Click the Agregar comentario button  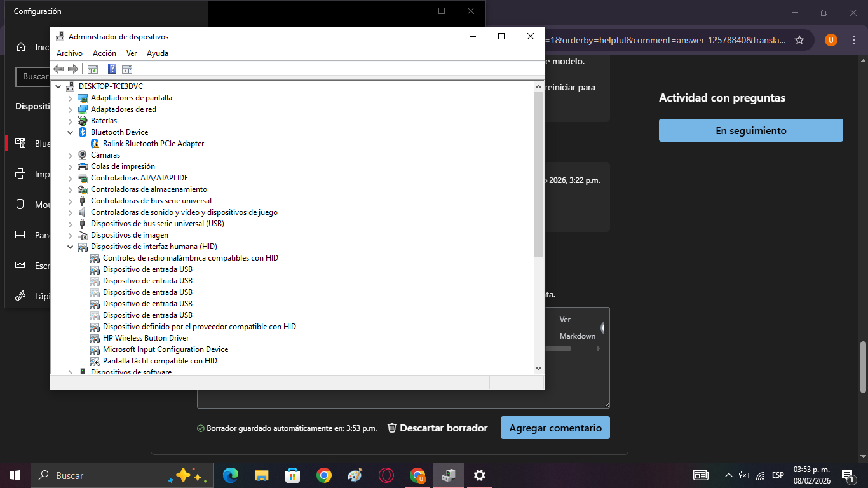(555, 428)
